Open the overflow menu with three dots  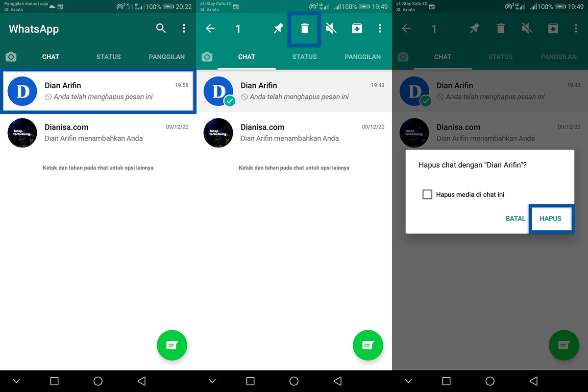(x=184, y=28)
